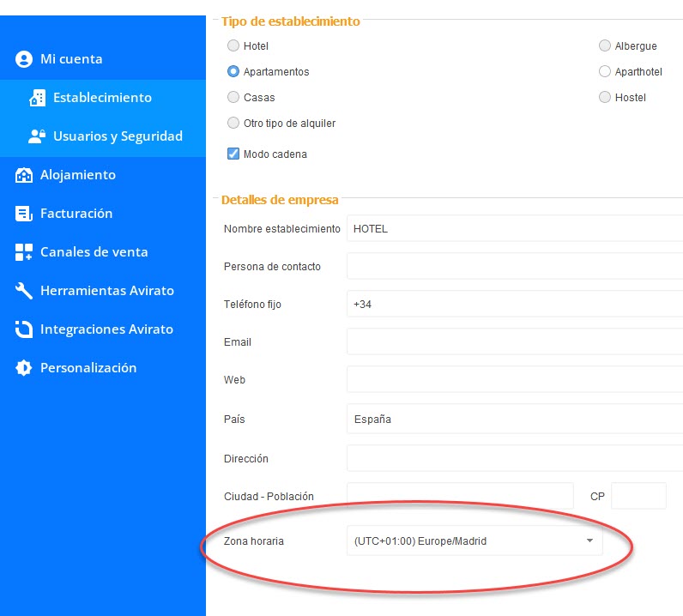The width and height of the screenshot is (683, 616).
Task: Click the Personalización gear icon
Action: (24, 368)
